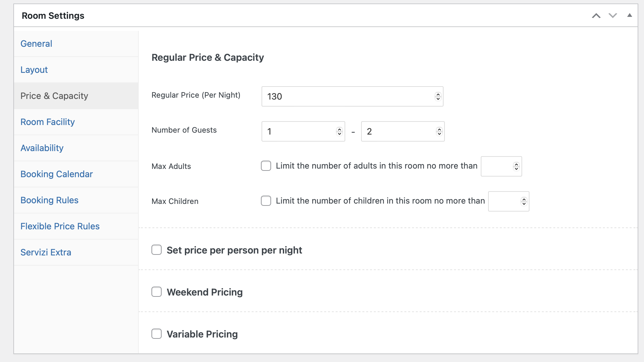Click the maximum guests stepper arrows
Viewport: 644px width, 362px height.
[x=439, y=131]
